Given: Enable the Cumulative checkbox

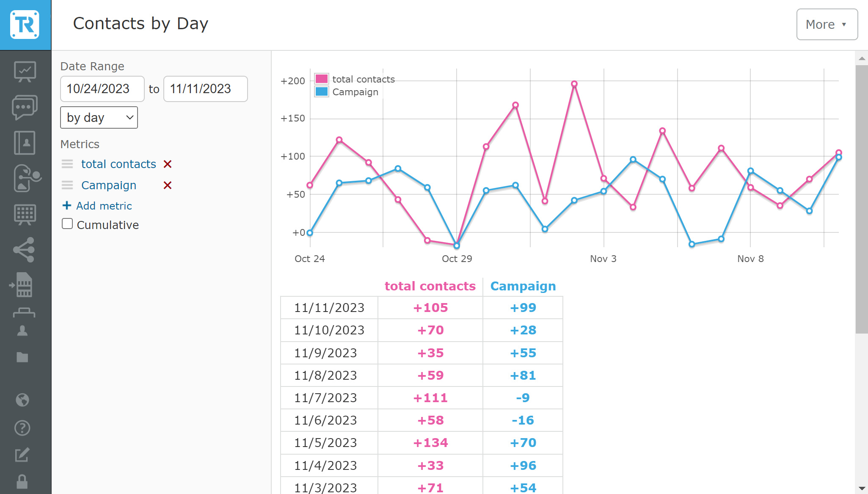Looking at the screenshot, I should pyautogui.click(x=67, y=223).
